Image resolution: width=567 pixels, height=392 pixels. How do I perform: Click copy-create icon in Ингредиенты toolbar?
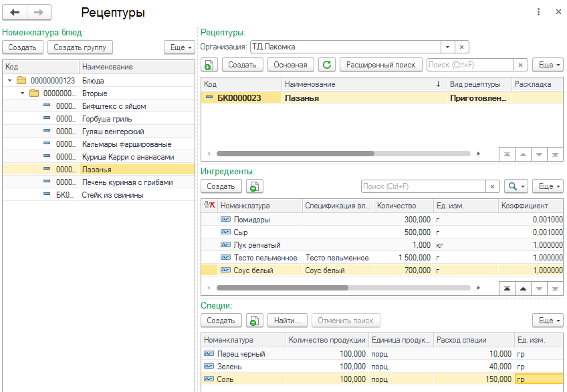click(254, 186)
